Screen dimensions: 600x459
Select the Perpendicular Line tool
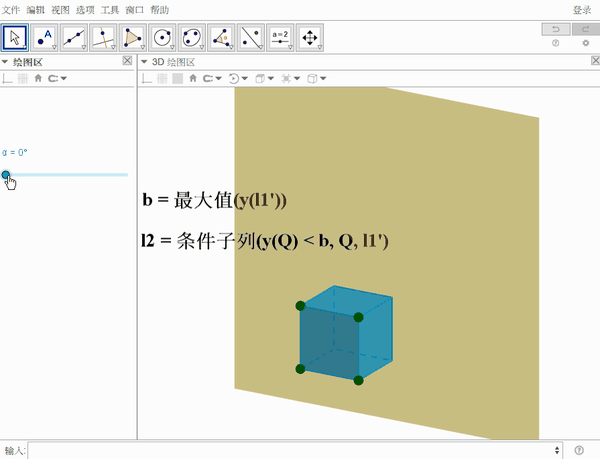[103, 37]
